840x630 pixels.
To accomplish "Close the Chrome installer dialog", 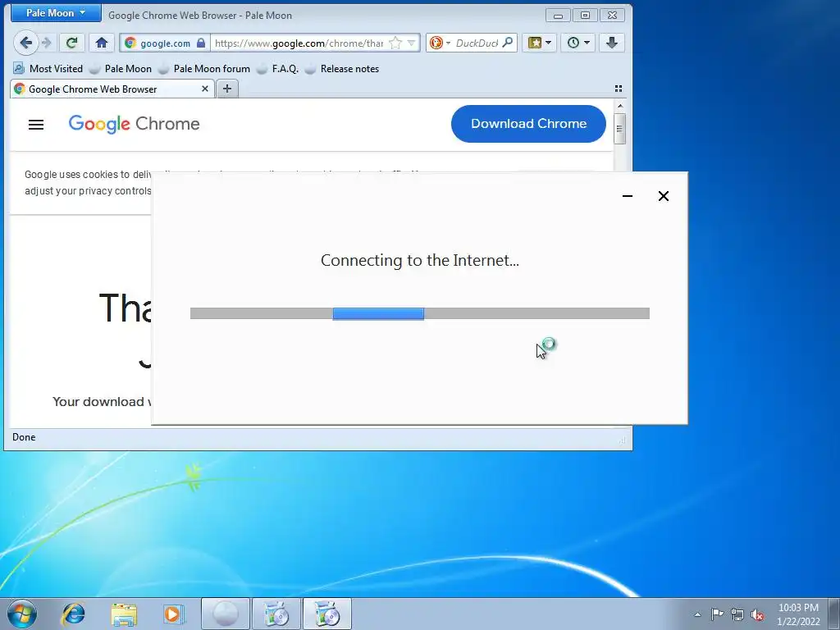I will click(663, 196).
